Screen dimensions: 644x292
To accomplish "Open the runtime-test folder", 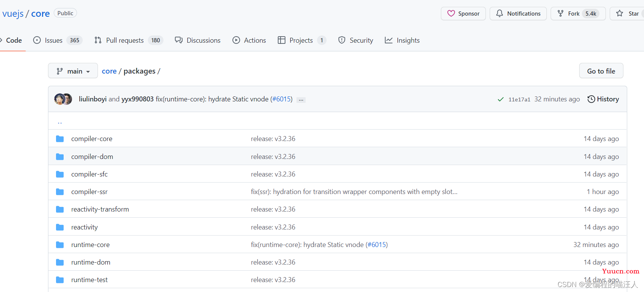I will pyautogui.click(x=90, y=280).
